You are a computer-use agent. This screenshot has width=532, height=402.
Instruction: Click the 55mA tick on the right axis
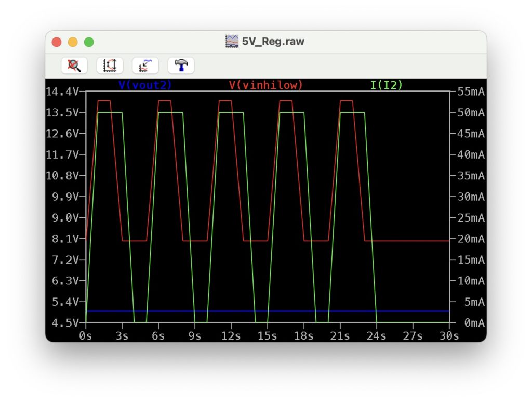pos(471,92)
